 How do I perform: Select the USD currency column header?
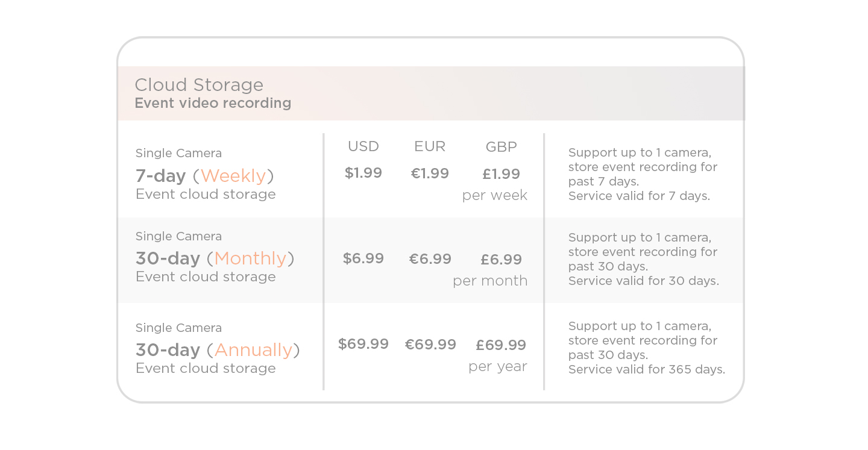(363, 146)
